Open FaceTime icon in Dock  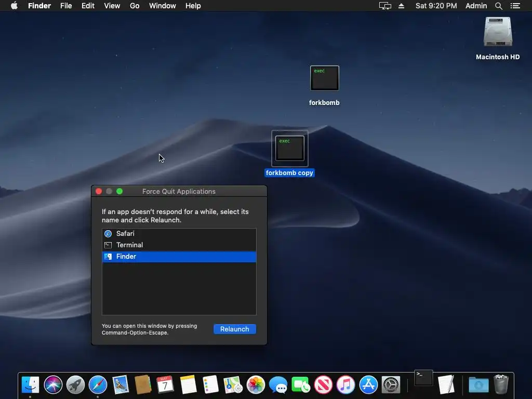pyautogui.click(x=300, y=385)
